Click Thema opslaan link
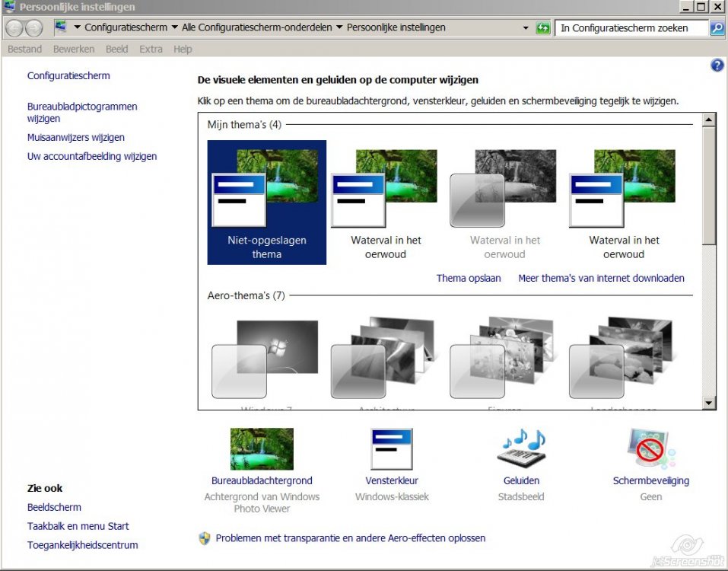728x571 pixels. pos(469,279)
